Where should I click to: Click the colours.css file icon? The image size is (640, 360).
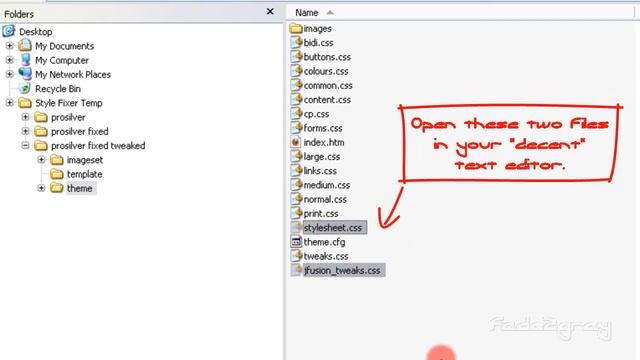point(296,71)
